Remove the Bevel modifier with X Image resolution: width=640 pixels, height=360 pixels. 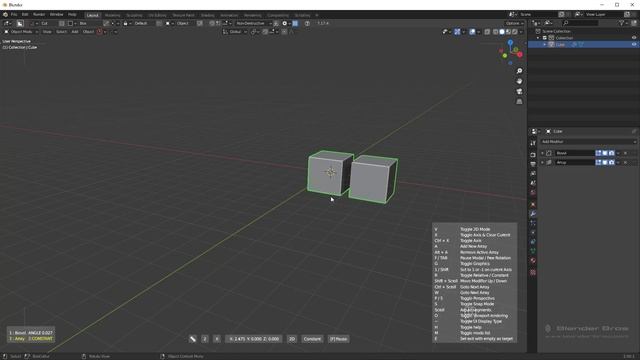[625, 153]
